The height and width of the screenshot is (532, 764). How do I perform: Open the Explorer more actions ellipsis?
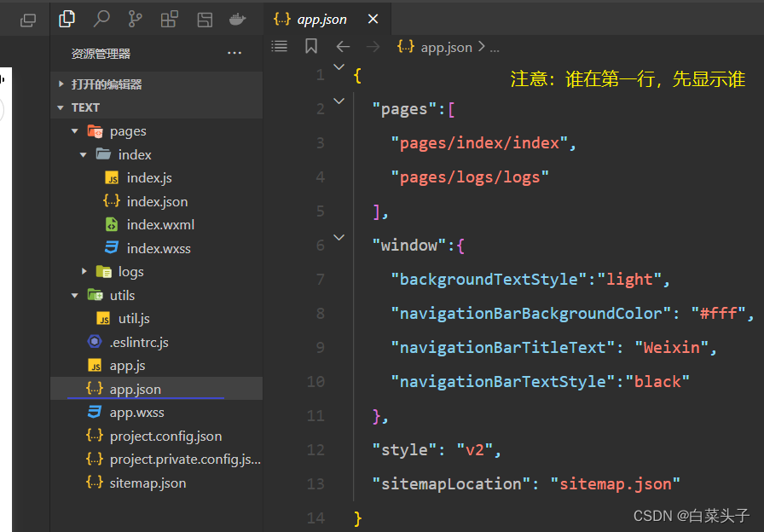pos(234,53)
